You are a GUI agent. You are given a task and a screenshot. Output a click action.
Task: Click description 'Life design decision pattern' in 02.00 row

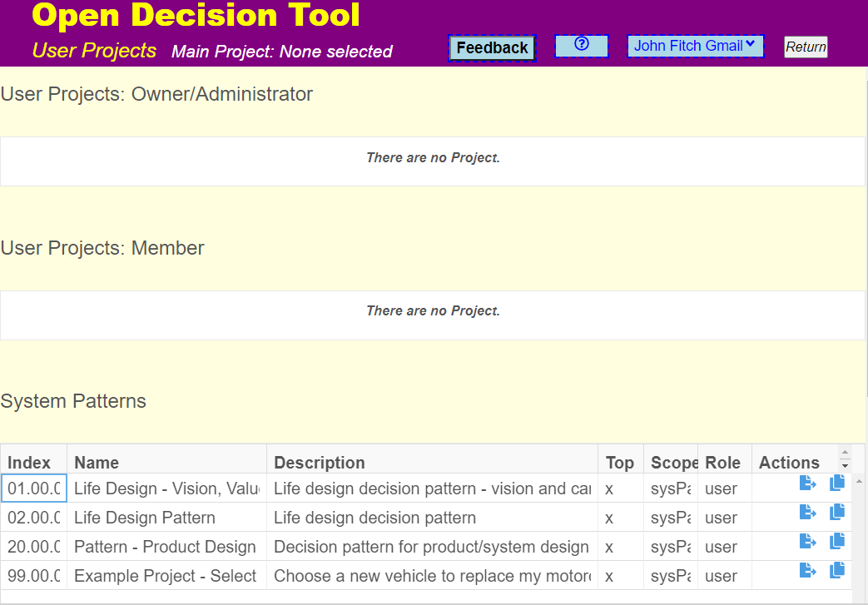click(433, 518)
